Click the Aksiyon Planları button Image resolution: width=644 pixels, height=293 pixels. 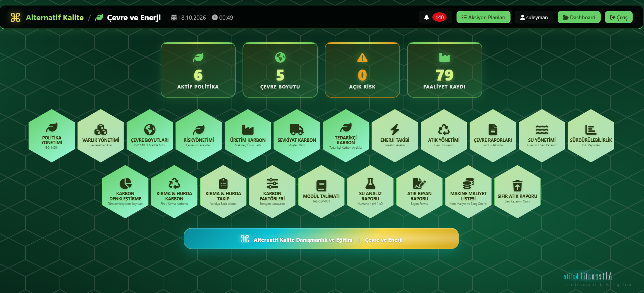tap(483, 17)
